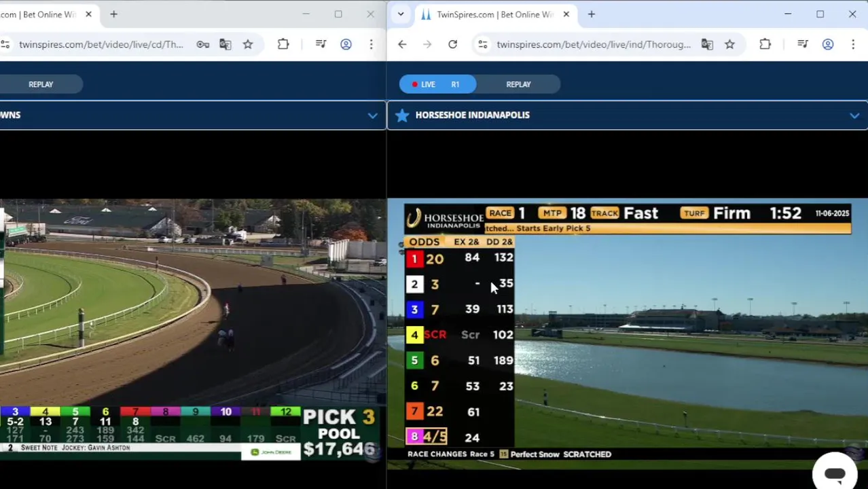Click translate icon in right address bar
Image resolution: width=868 pixels, height=489 pixels.
click(x=707, y=44)
